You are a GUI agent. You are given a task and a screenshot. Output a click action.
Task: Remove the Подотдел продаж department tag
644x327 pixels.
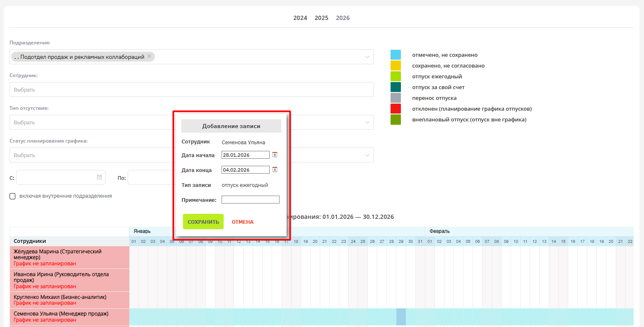(x=150, y=56)
